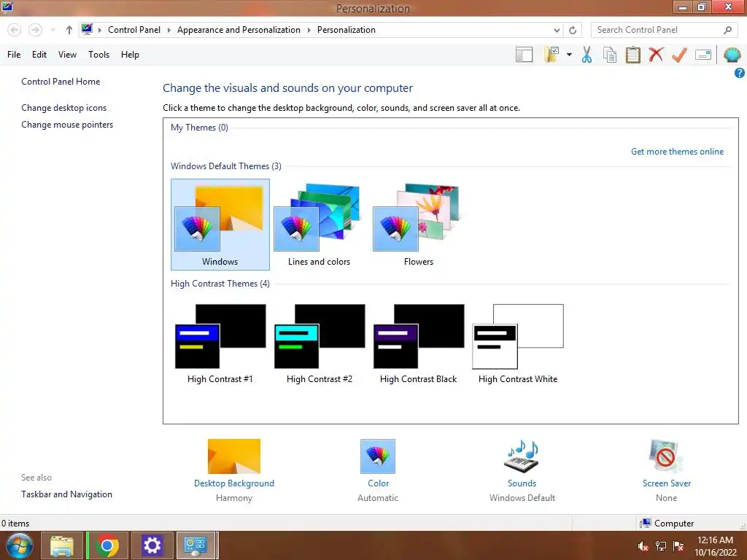The width and height of the screenshot is (747, 560).
Task: Click the search magnifier icon
Action: (727, 30)
